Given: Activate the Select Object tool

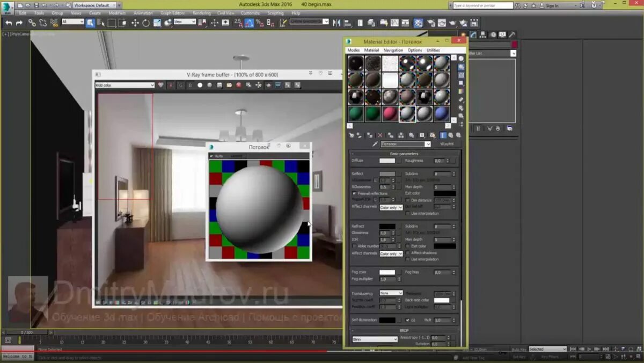Looking at the screenshot, I should tap(90, 23).
